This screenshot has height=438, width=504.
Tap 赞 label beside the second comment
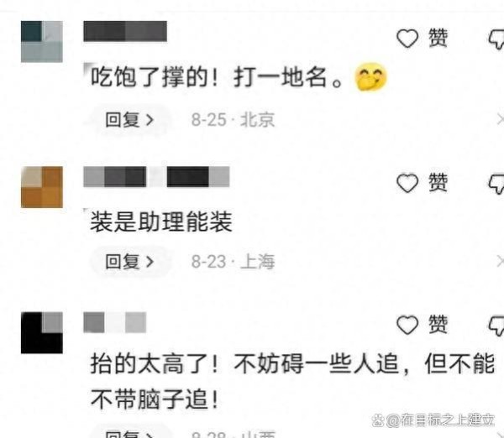click(x=438, y=183)
